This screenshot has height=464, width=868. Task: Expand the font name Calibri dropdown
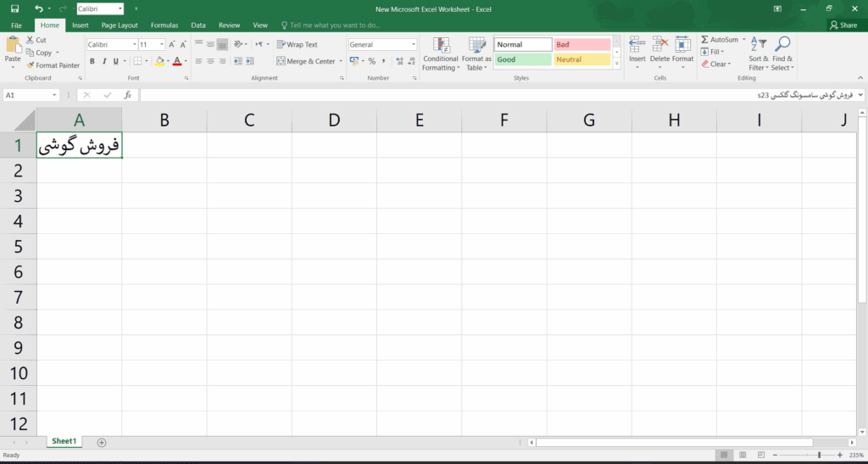click(131, 44)
